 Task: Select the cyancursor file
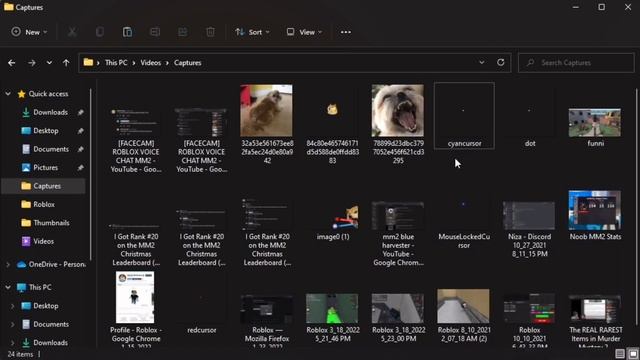[464, 116]
